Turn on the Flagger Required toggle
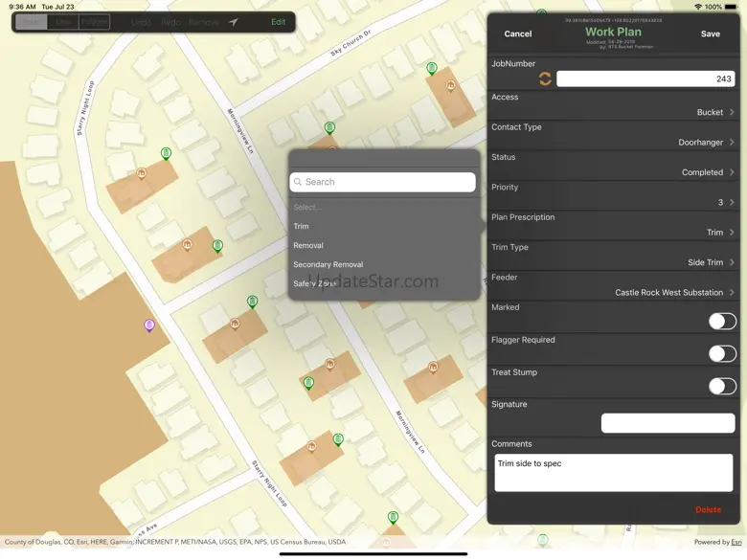This screenshot has height=560, width=747. click(x=721, y=354)
